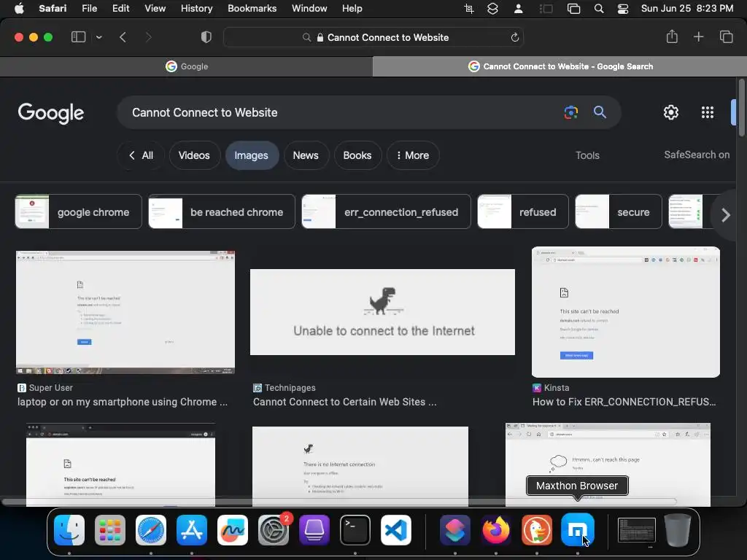Open Spotlight search in menu bar
This screenshot has height=560, width=747.
[599, 9]
